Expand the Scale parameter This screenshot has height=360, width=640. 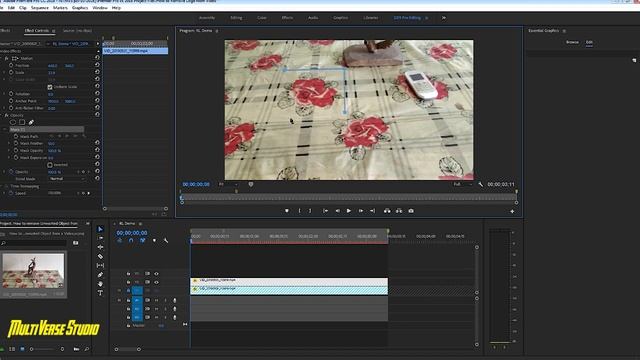tap(4, 72)
